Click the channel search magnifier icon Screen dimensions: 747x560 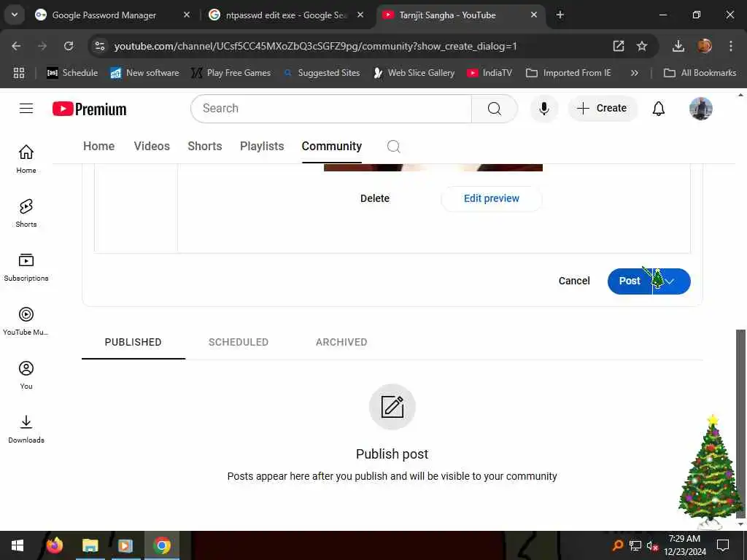tap(393, 146)
